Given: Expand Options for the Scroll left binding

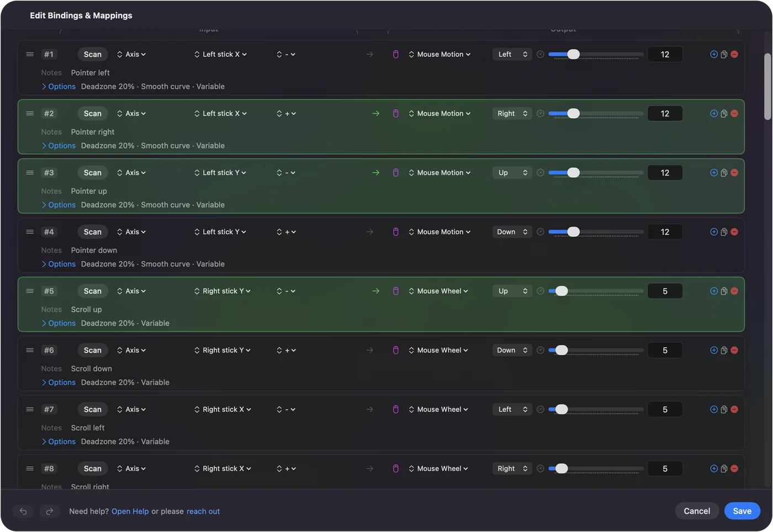Looking at the screenshot, I should (x=59, y=441).
